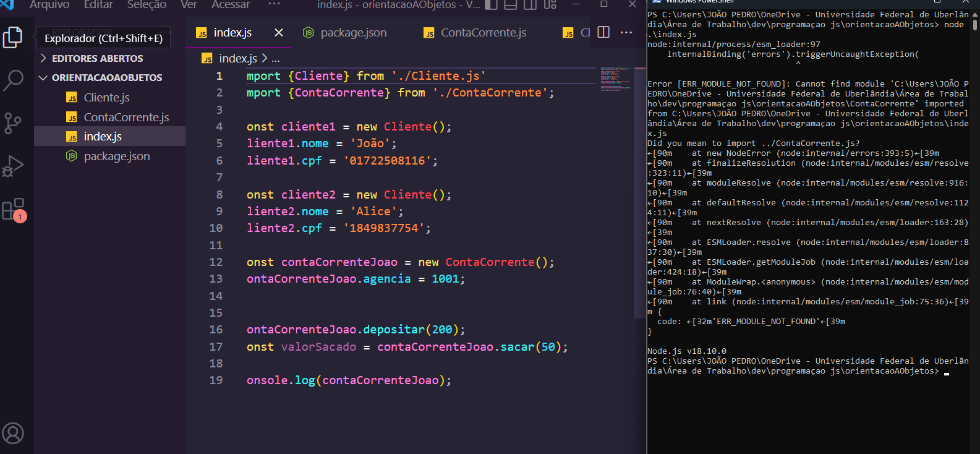Open ContaCorrente.js in the explorer tree
The width and height of the screenshot is (980, 454).
point(126,117)
